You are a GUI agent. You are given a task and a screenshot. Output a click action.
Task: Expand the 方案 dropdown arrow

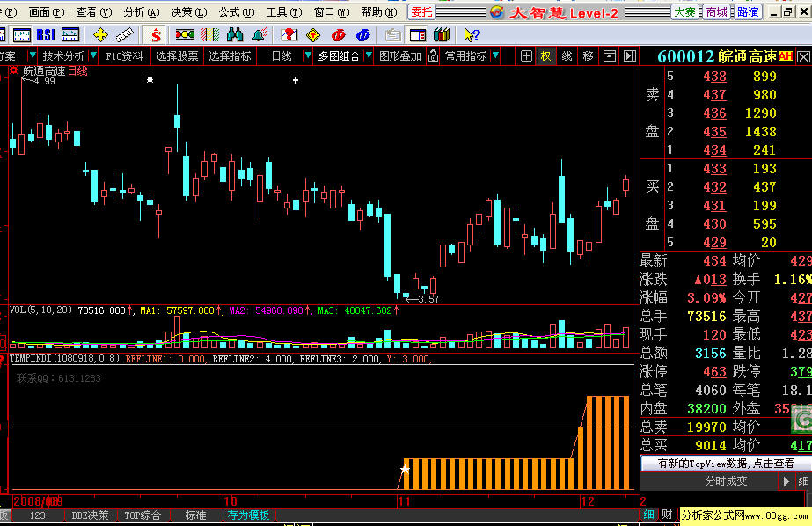[x=32, y=55]
